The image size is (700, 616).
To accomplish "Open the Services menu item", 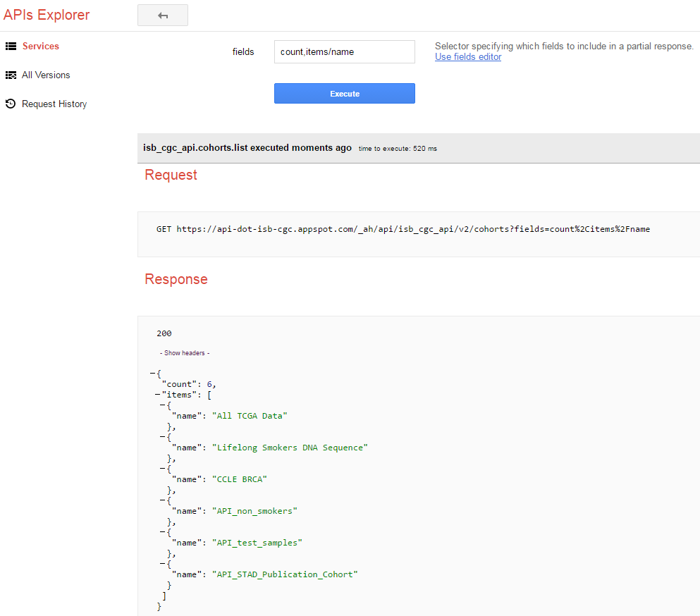I will click(41, 46).
